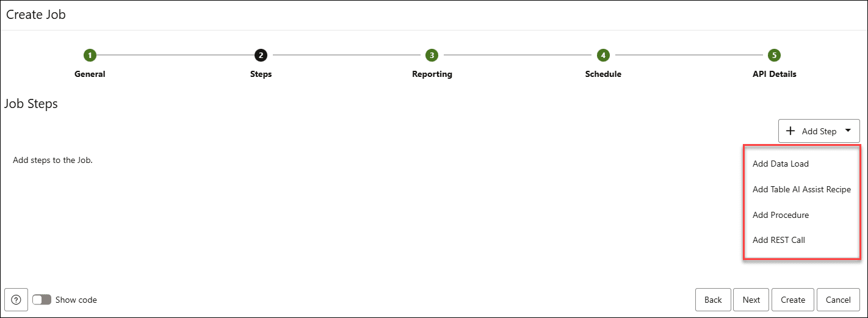Click the plus icon on Add Step
The width and height of the screenshot is (868, 318).
(x=790, y=131)
